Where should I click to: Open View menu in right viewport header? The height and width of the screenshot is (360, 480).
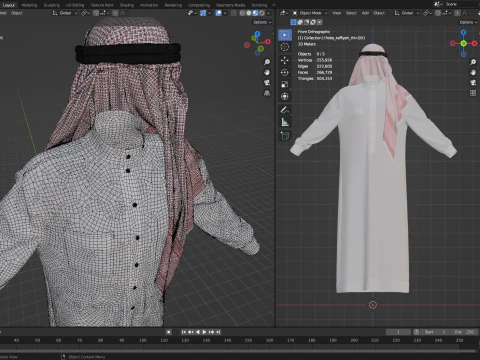[x=336, y=13]
